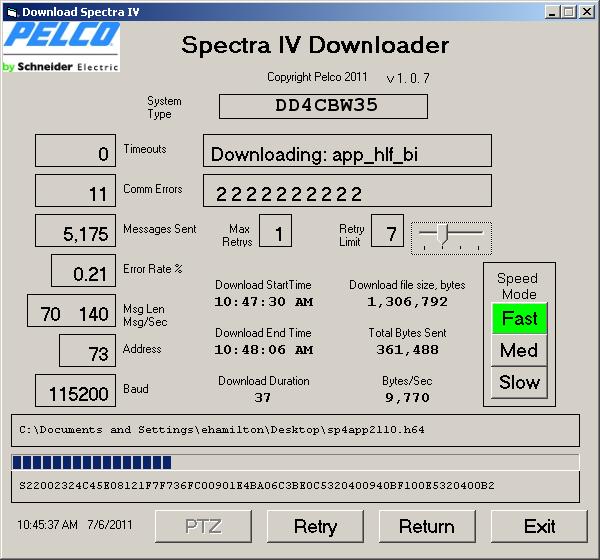Select Slow speed mode
Image resolution: width=600 pixels, height=560 pixels.
(x=519, y=382)
